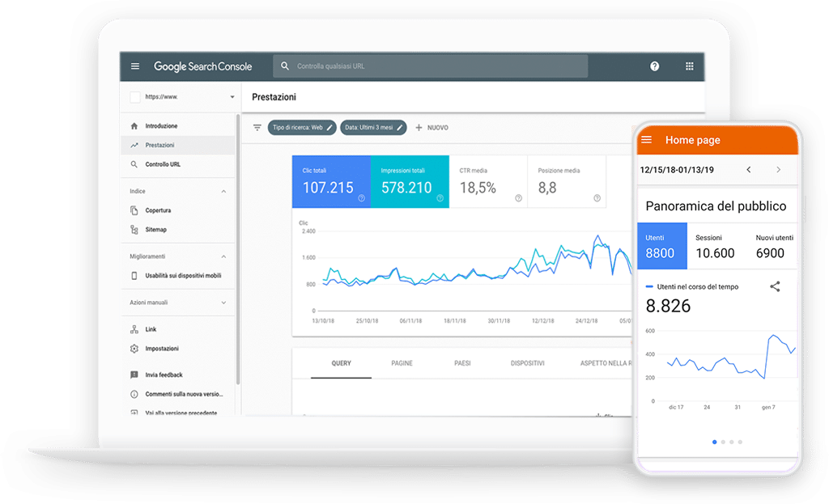The height and width of the screenshot is (504, 829).
Task: Click the help icon on Clic totali card
Action: pos(362,198)
